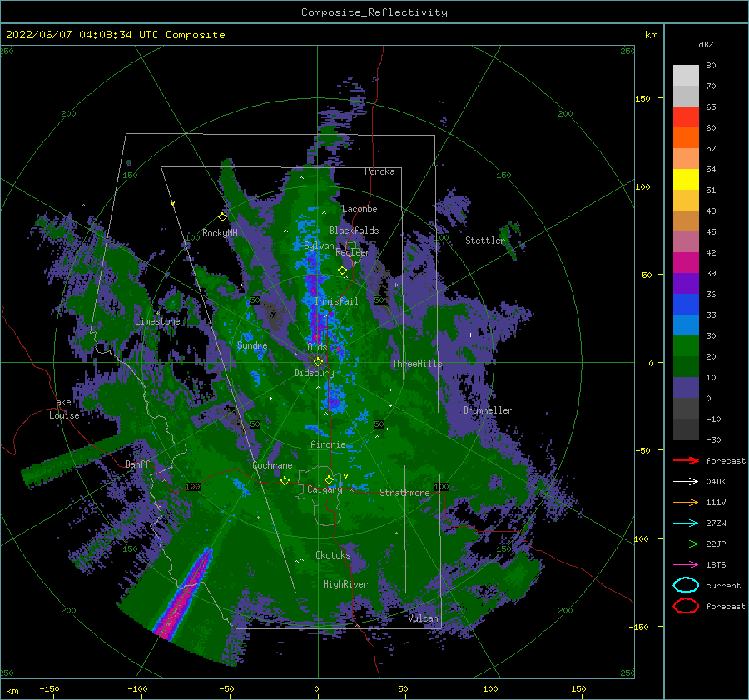Screen dimensions: 749x700
Task: Select the white 04DK arrow icon
Action: [x=686, y=482]
